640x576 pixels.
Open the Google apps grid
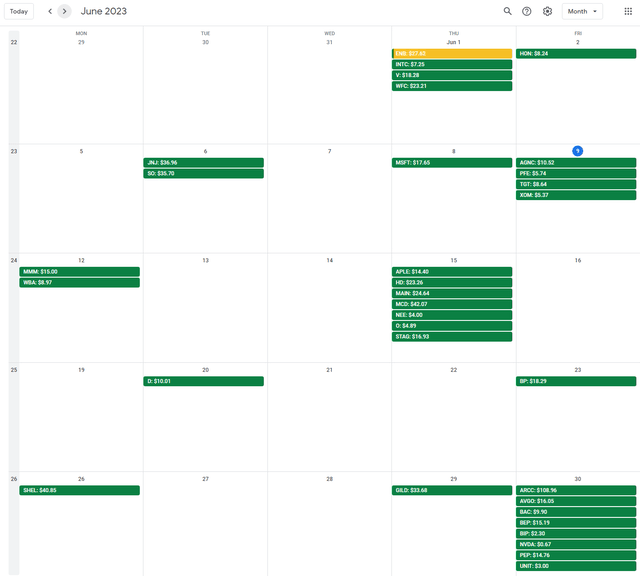coord(628,11)
